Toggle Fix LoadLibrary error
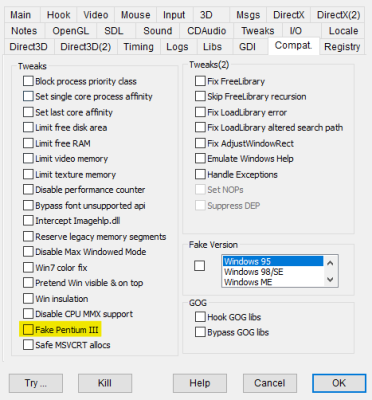This screenshot has width=372, height=400. (x=200, y=112)
